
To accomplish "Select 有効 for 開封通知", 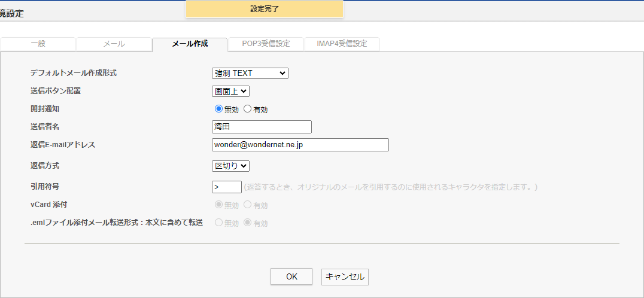I will [247, 109].
